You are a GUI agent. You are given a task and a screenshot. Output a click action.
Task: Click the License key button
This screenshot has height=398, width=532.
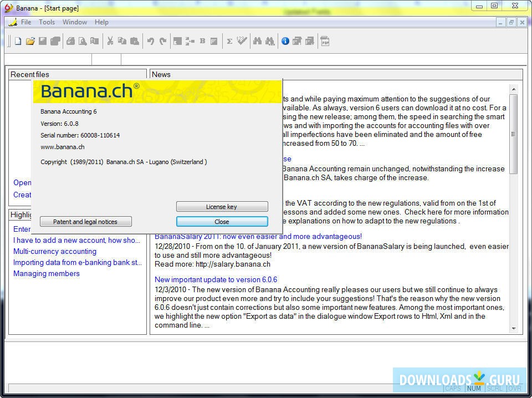pyautogui.click(x=222, y=207)
